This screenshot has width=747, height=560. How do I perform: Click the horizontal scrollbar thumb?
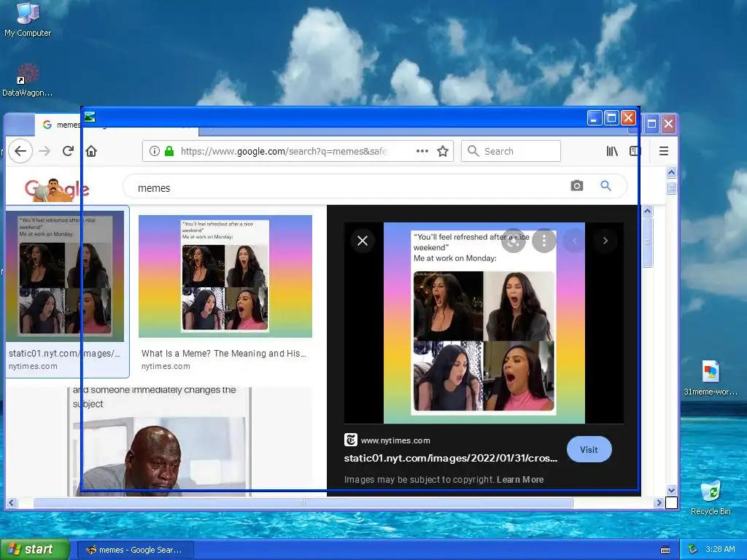coord(303,503)
